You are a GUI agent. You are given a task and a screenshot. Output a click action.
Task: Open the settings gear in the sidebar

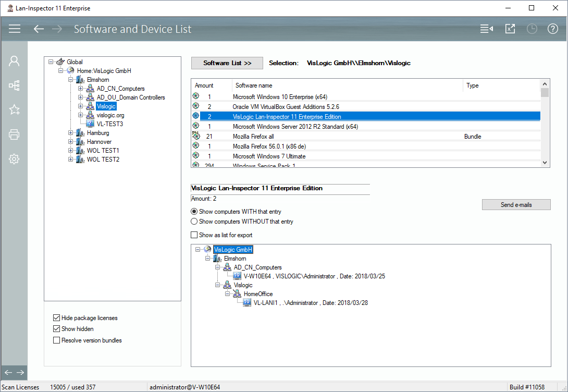14,160
